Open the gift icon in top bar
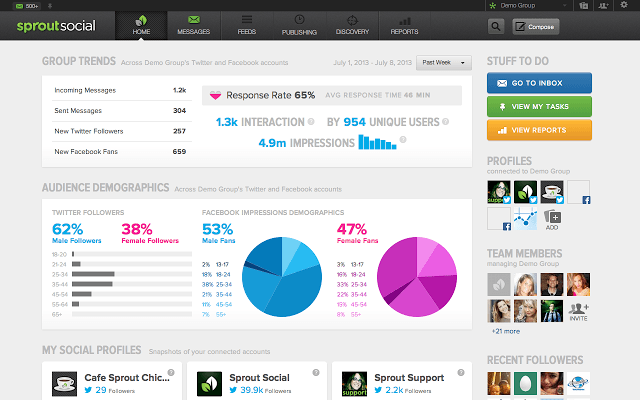The image size is (640, 400). tap(584, 5)
